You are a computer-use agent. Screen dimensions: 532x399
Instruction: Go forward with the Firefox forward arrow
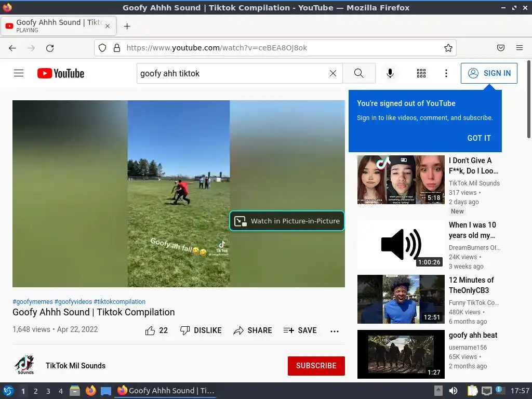tap(31, 48)
